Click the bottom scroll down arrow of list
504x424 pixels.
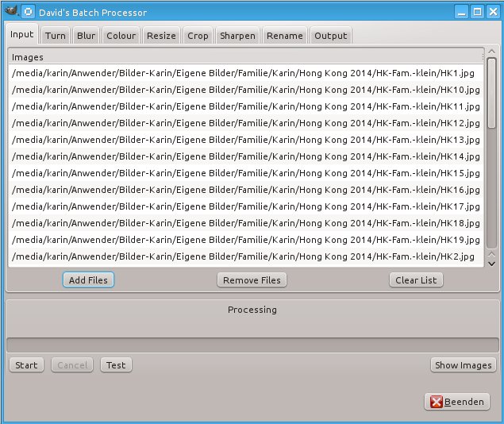tap(491, 264)
